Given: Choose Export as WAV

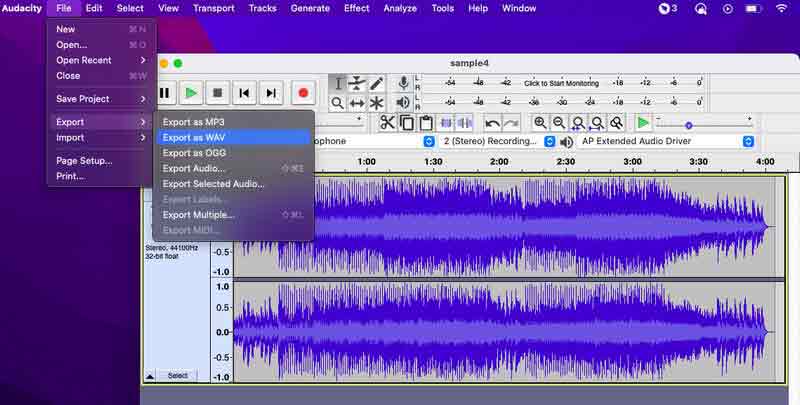Looking at the screenshot, I should click(233, 138).
